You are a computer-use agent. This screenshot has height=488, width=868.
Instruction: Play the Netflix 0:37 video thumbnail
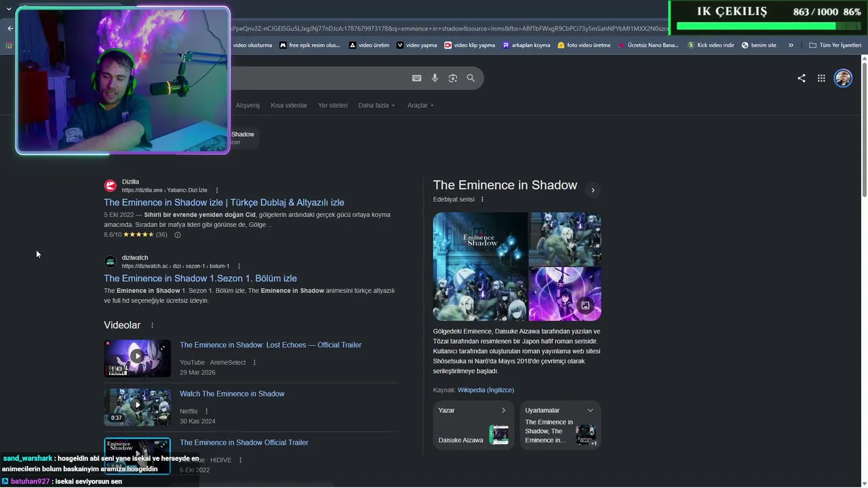point(137,407)
